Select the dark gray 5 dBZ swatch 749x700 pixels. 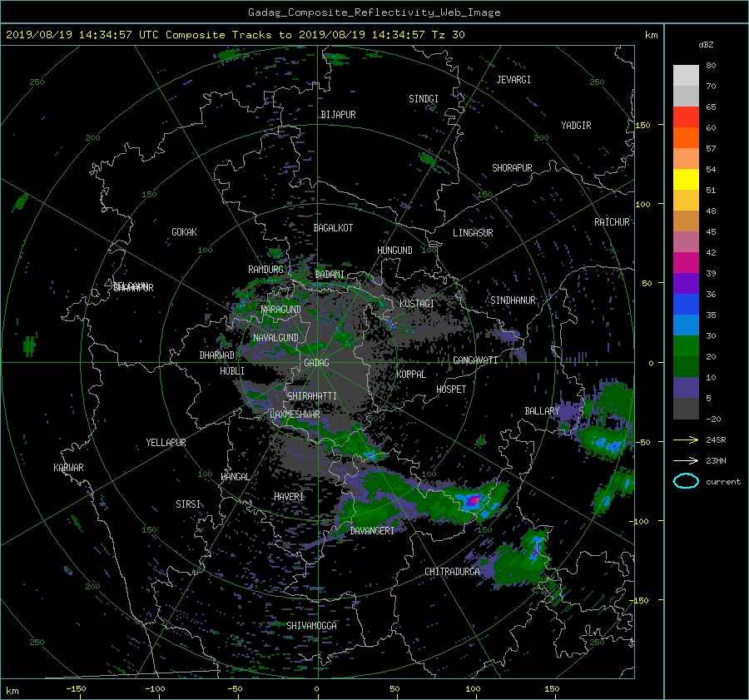pyautogui.click(x=686, y=409)
